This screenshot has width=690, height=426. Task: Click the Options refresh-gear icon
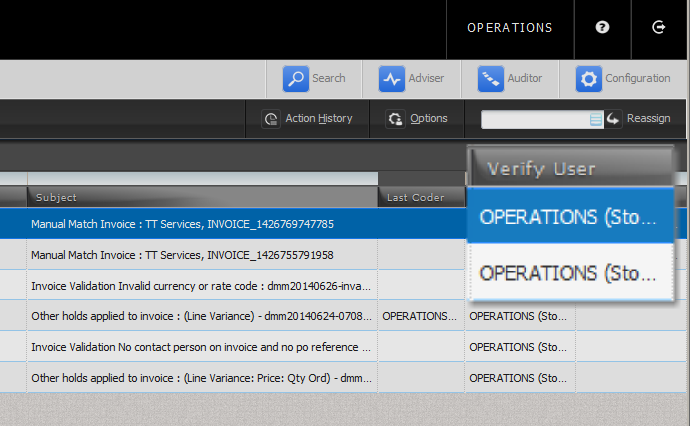coord(395,119)
